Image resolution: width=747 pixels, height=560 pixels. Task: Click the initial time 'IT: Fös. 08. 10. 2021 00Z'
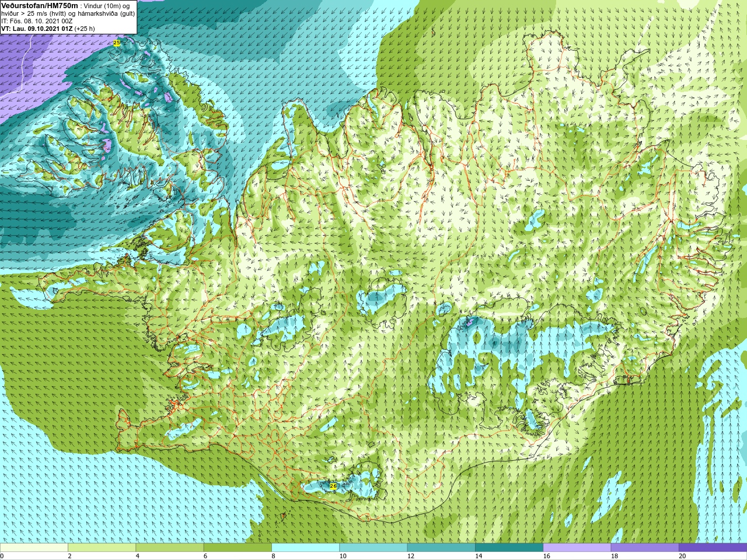(x=37, y=21)
